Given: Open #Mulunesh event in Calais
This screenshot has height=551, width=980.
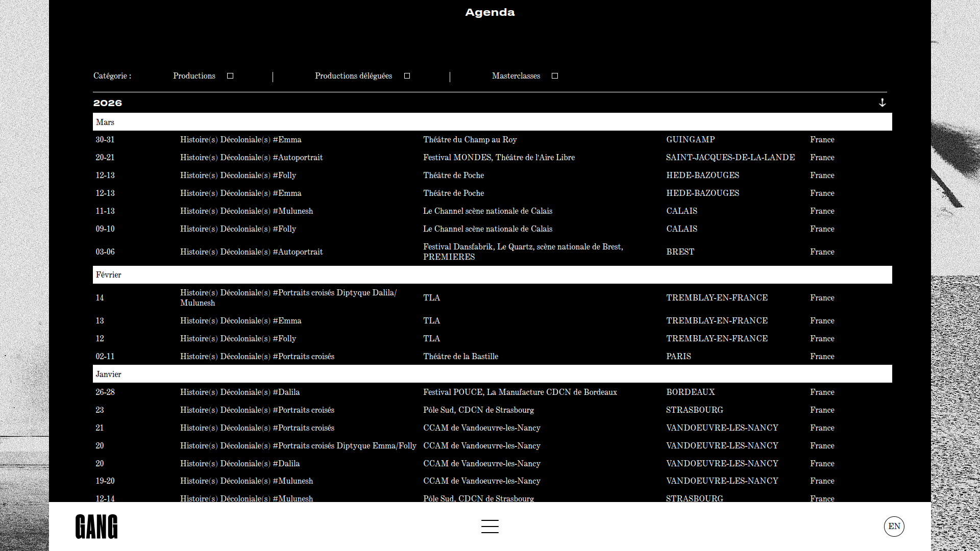Looking at the screenshot, I should [x=247, y=211].
